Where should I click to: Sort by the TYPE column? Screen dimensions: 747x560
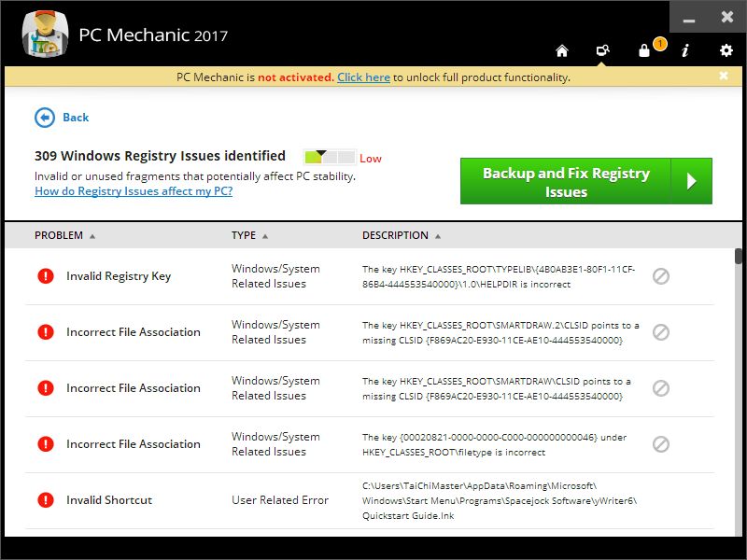tap(249, 235)
